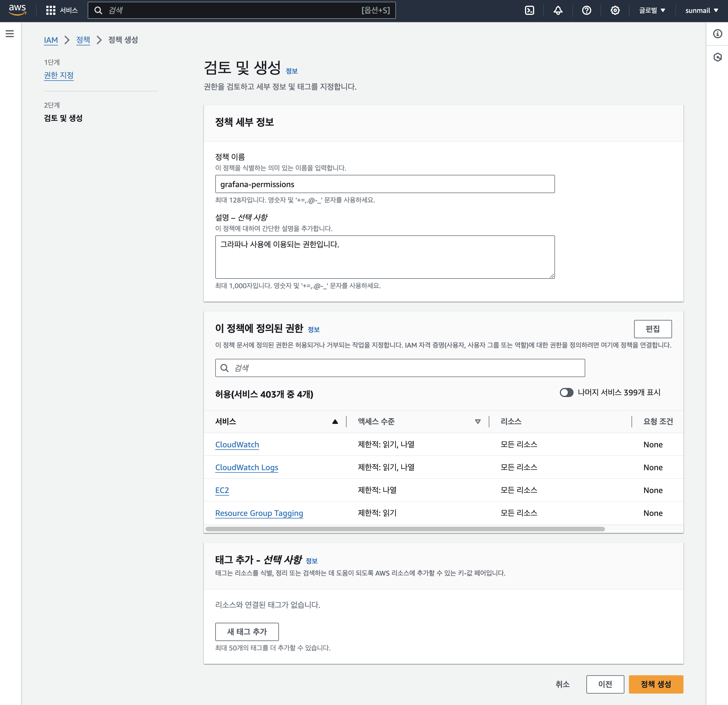This screenshot has height=705, width=728.
Task: Open Resource Group Tagging service link
Action: (259, 513)
